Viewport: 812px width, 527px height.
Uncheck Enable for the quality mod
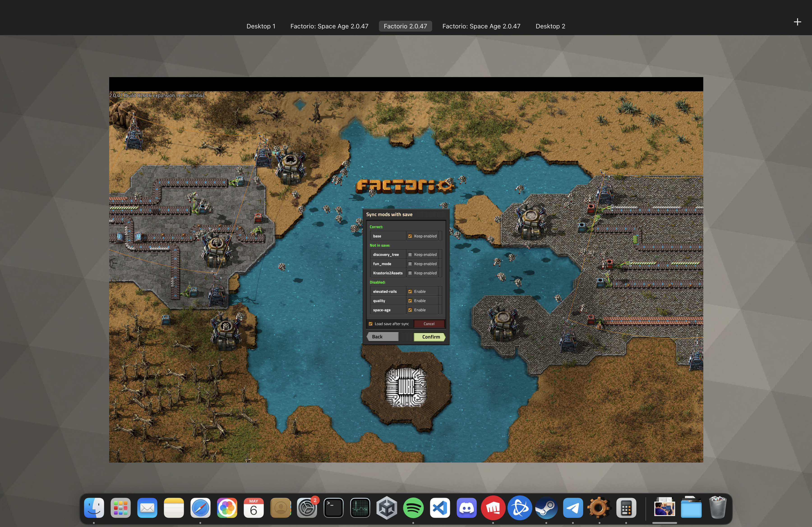410,301
